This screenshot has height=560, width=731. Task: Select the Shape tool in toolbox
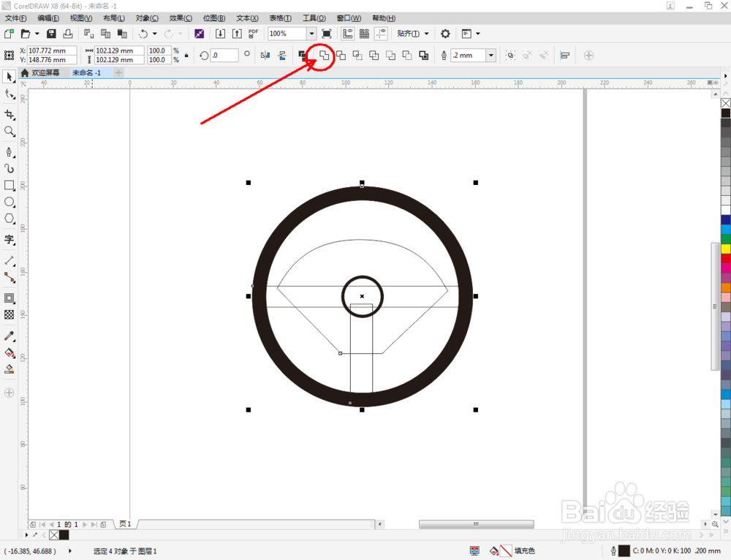pos(10,94)
